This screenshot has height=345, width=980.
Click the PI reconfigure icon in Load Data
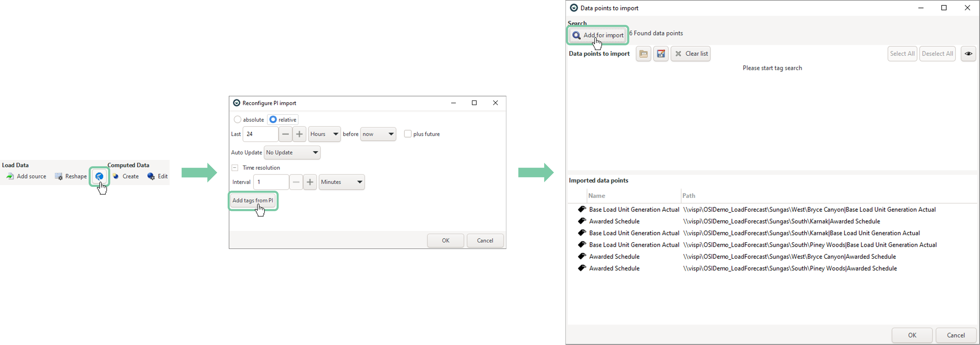tap(99, 176)
